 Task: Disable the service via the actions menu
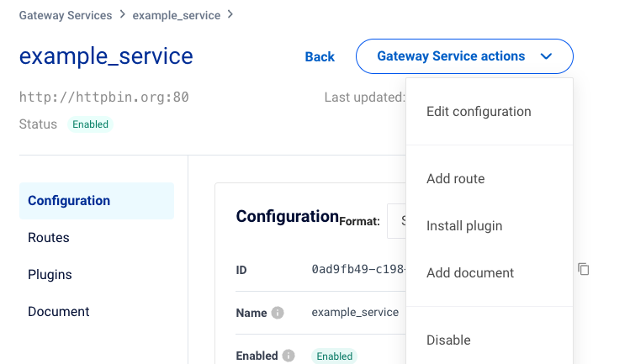coord(448,340)
